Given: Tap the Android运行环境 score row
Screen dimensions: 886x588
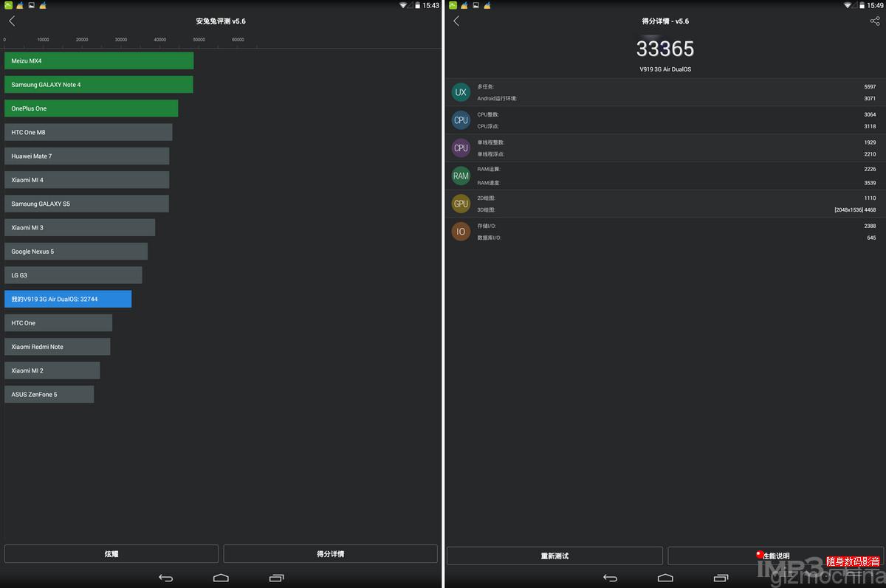Looking at the screenshot, I should pyautogui.click(x=676, y=98).
